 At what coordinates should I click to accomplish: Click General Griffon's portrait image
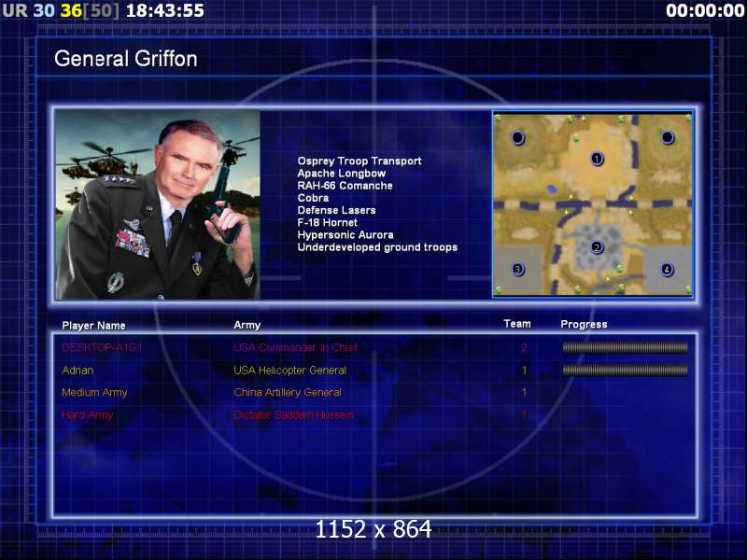point(158,204)
